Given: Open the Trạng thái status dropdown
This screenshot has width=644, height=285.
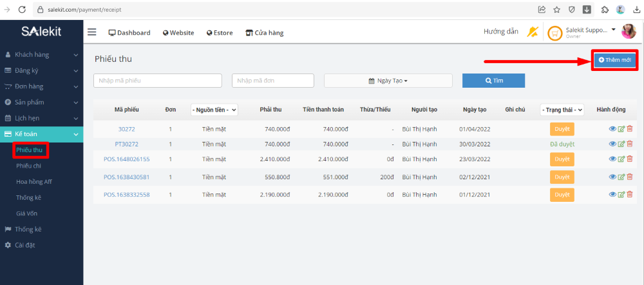Looking at the screenshot, I should [562, 110].
